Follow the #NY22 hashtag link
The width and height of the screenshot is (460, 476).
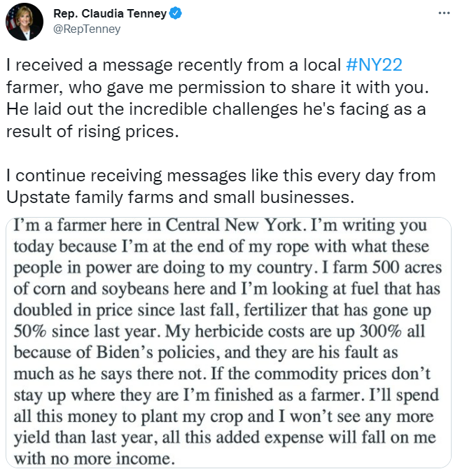(x=375, y=65)
